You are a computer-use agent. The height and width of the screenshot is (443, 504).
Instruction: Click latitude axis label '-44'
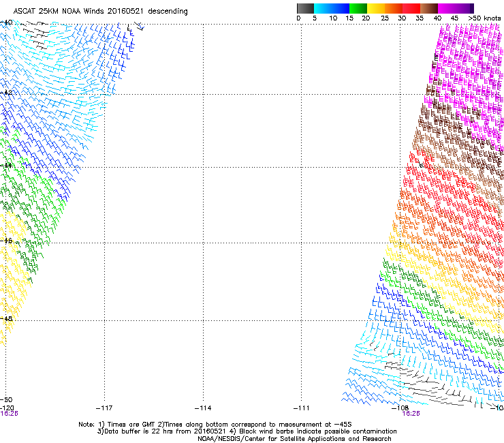tap(6, 166)
